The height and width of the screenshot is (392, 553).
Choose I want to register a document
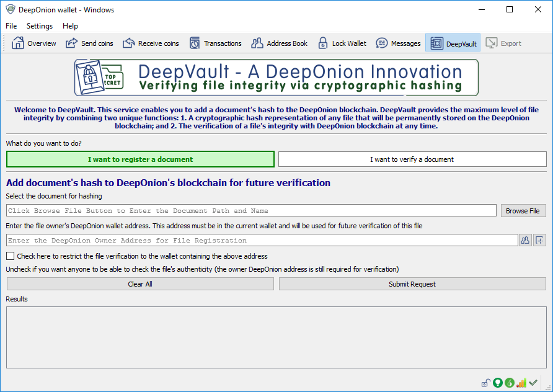coord(140,159)
